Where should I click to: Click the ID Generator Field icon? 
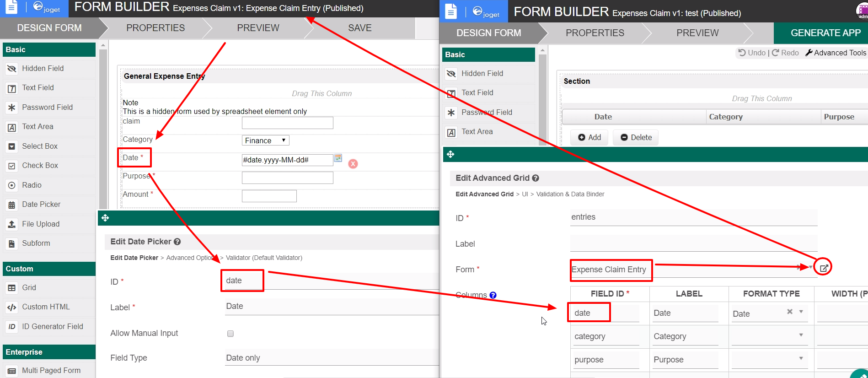(12, 327)
